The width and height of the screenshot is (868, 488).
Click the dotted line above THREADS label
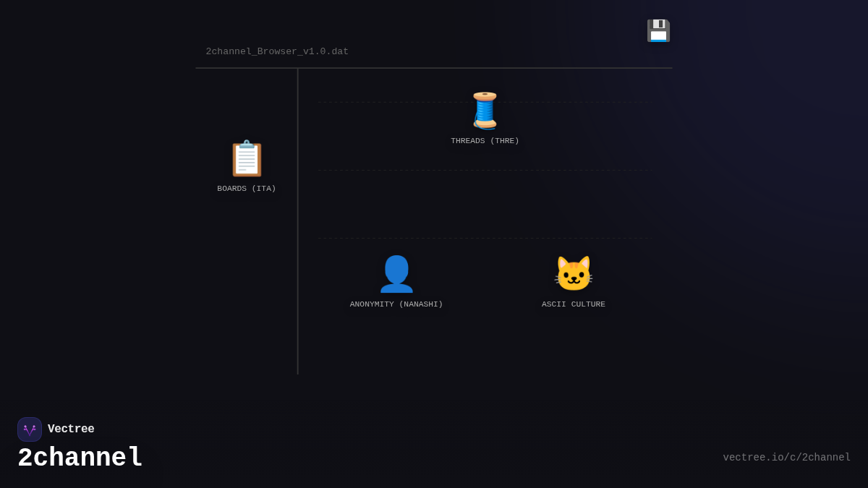[391, 102]
